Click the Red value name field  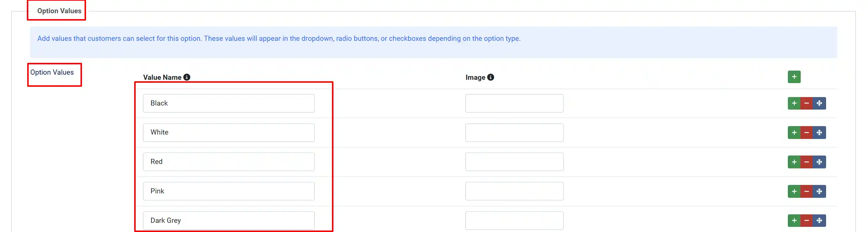pyautogui.click(x=229, y=162)
